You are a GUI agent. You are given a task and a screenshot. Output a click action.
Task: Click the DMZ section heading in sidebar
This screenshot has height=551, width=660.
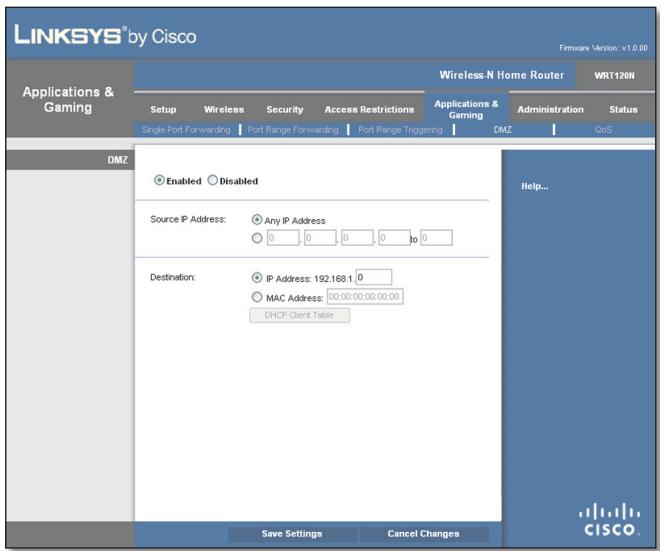[x=117, y=160]
